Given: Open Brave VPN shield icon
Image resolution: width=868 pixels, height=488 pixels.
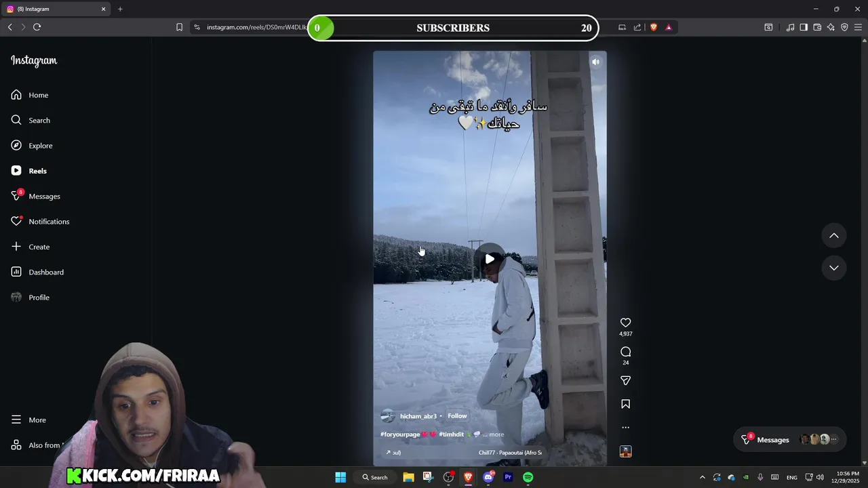Looking at the screenshot, I should point(844,27).
